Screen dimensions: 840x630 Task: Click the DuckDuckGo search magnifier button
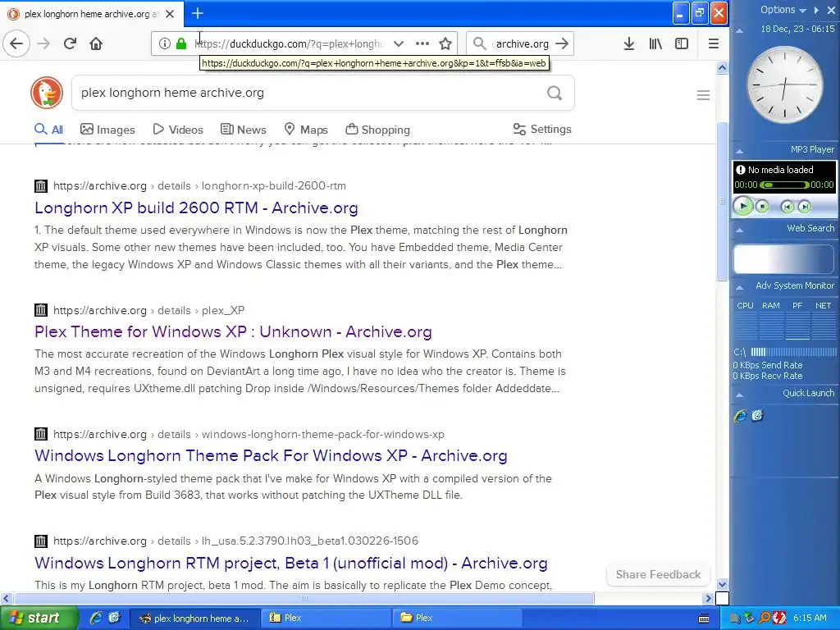(x=555, y=94)
